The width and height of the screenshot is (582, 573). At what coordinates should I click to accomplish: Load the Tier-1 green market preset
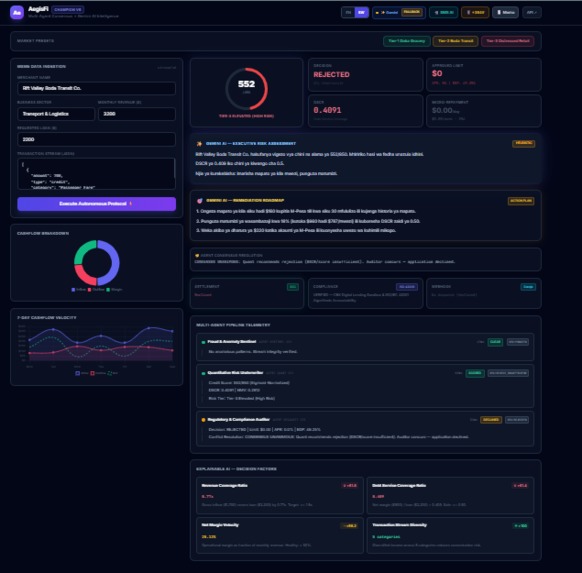(x=407, y=41)
